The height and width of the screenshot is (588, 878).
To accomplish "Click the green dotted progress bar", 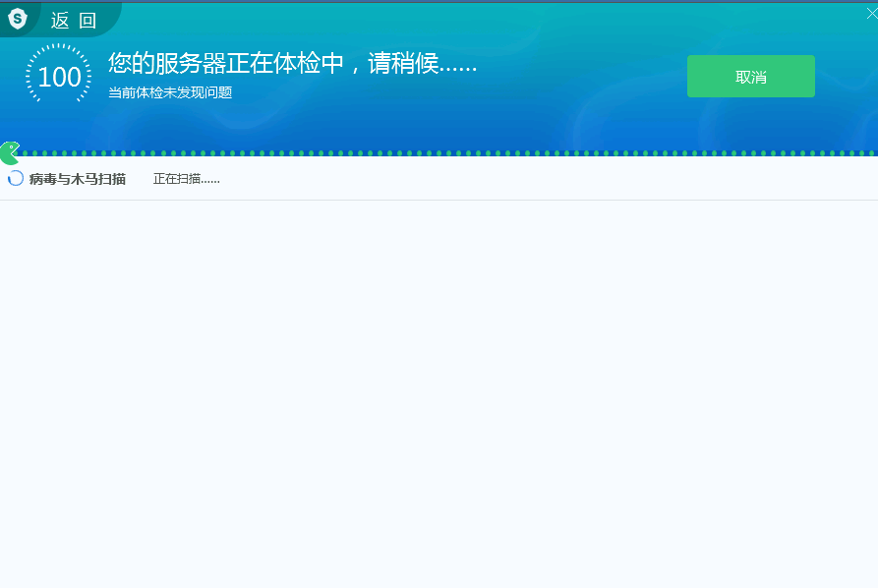I will [442, 153].
